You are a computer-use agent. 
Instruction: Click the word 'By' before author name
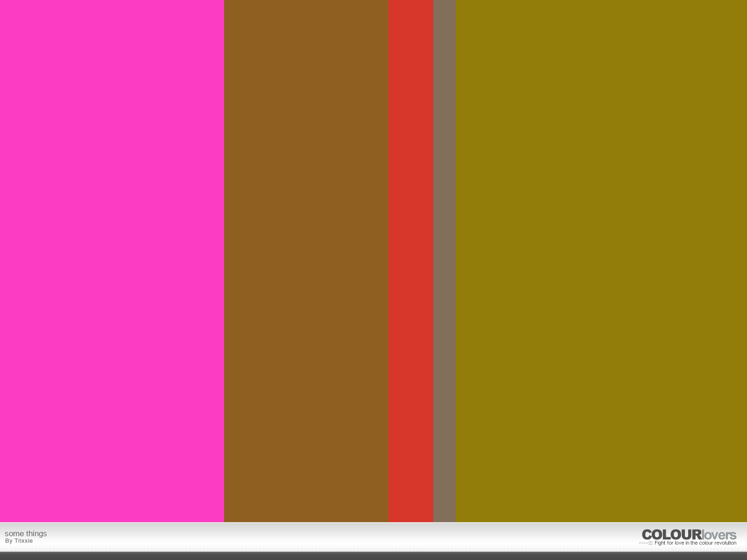(9, 541)
